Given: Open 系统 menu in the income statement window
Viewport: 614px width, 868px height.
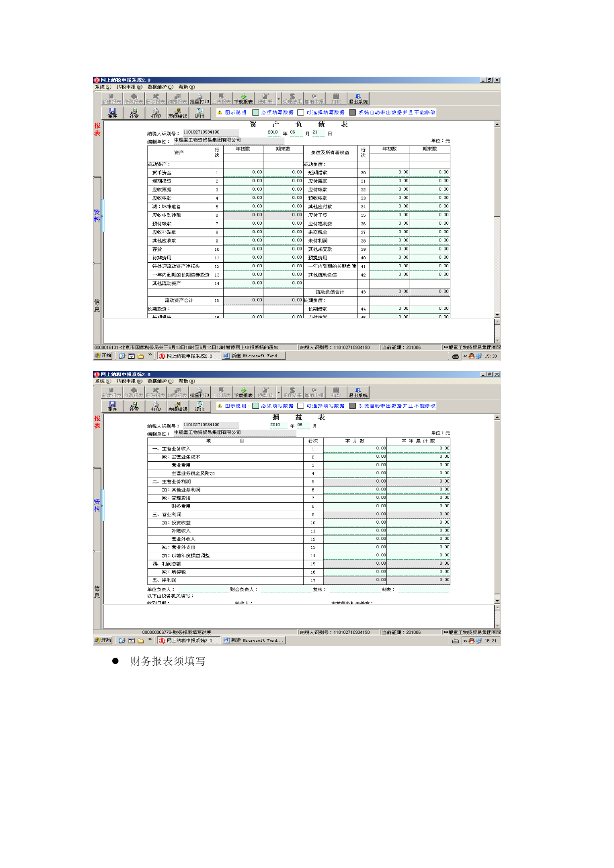Looking at the screenshot, I should click(103, 381).
